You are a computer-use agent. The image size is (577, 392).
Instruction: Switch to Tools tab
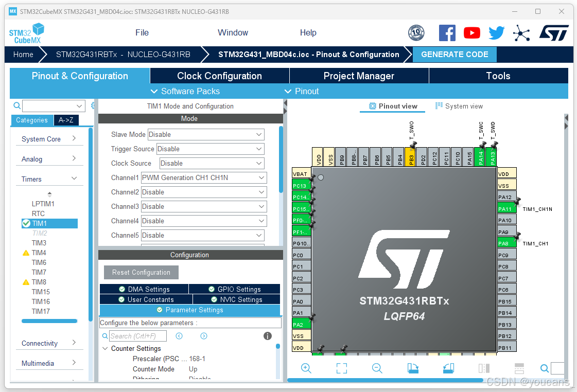click(499, 76)
